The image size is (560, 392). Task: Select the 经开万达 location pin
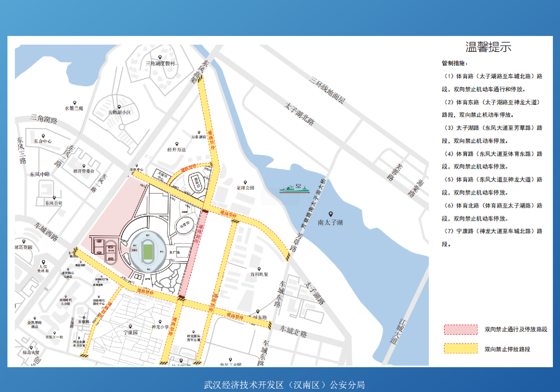(177, 144)
